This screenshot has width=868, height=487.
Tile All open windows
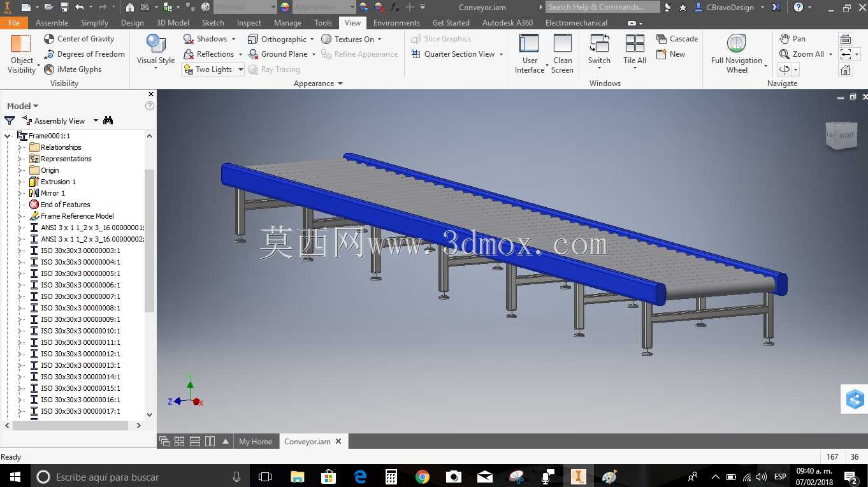(x=635, y=52)
